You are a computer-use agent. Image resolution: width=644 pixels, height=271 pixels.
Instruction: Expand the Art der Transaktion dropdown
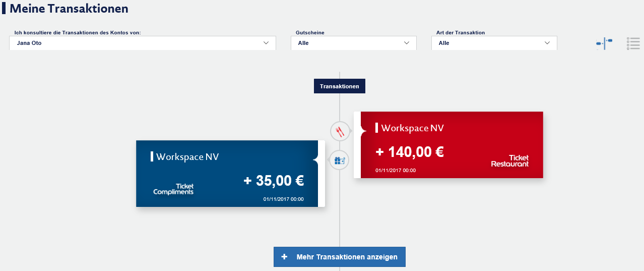(x=494, y=43)
